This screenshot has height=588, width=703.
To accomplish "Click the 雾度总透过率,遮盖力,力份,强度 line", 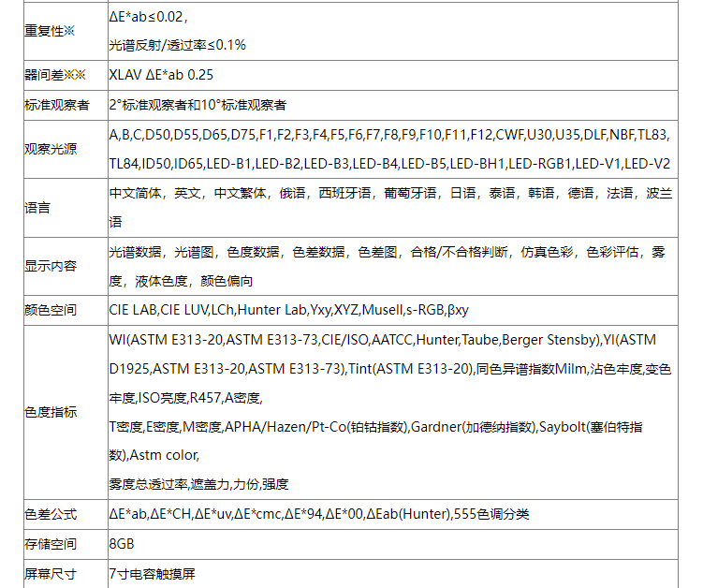I will [198, 484].
